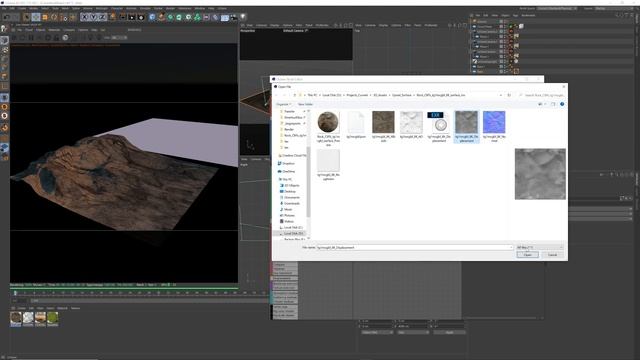Open the Create menu in Material Manager
The image size is (640, 360).
pos(21,308)
